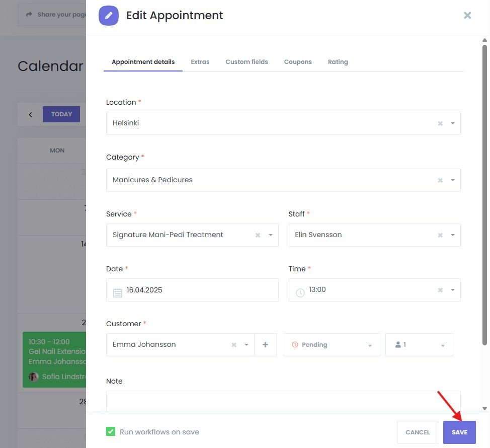Click into the Note text field
The width and height of the screenshot is (490, 448).
coord(283,401)
